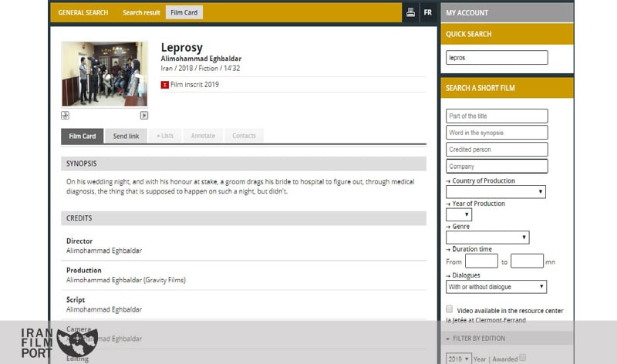Screen dimensions: 617x364
Task: Select the 2019 edition year dropdown
Action: (457, 359)
